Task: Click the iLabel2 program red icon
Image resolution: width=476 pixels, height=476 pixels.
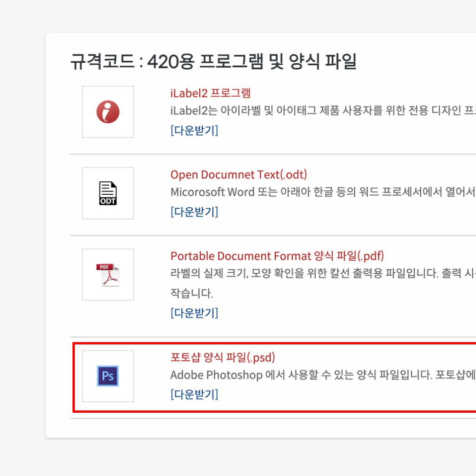Action: [108, 112]
